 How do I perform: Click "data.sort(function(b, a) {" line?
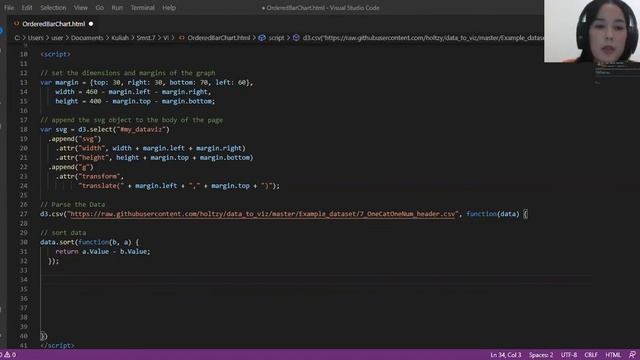[x=90, y=242]
